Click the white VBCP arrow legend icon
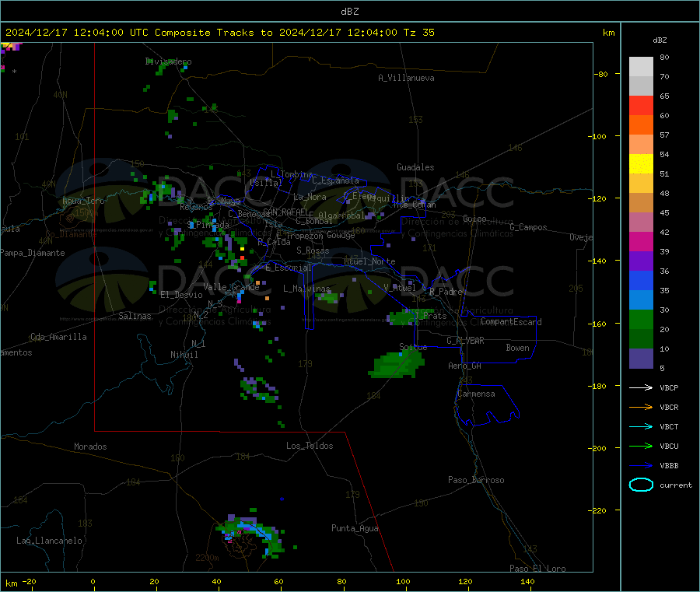The image size is (700, 592). coord(641,387)
